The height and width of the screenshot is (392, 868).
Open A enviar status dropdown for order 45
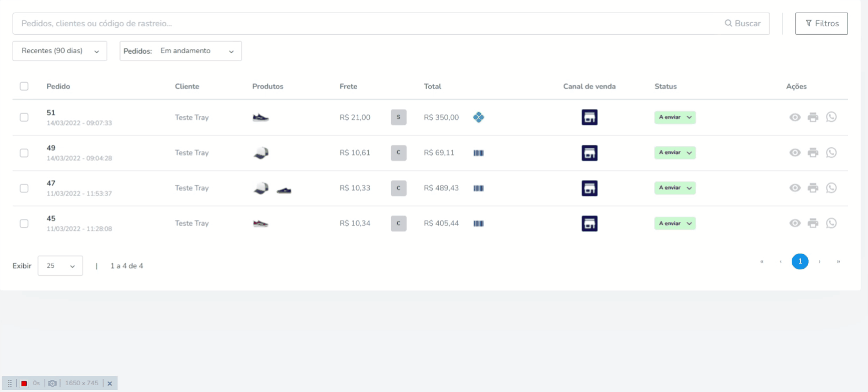(x=675, y=223)
